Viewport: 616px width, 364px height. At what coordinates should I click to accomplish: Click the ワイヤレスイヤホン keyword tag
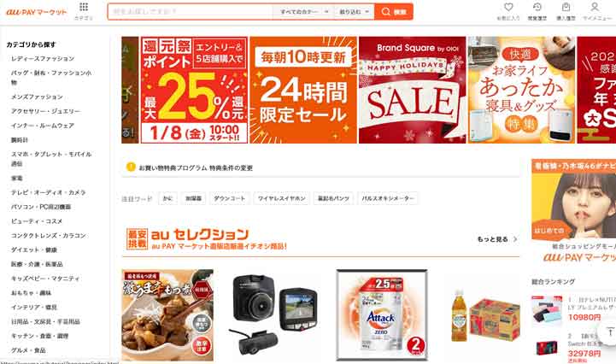click(x=282, y=198)
